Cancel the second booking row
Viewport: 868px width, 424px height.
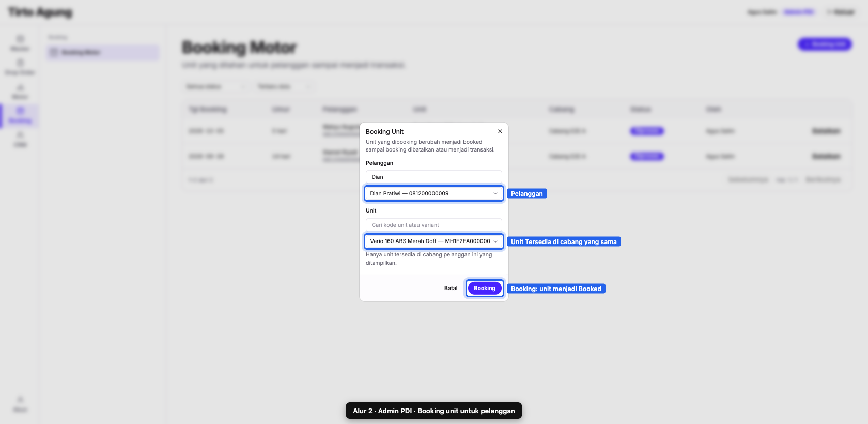pos(826,156)
